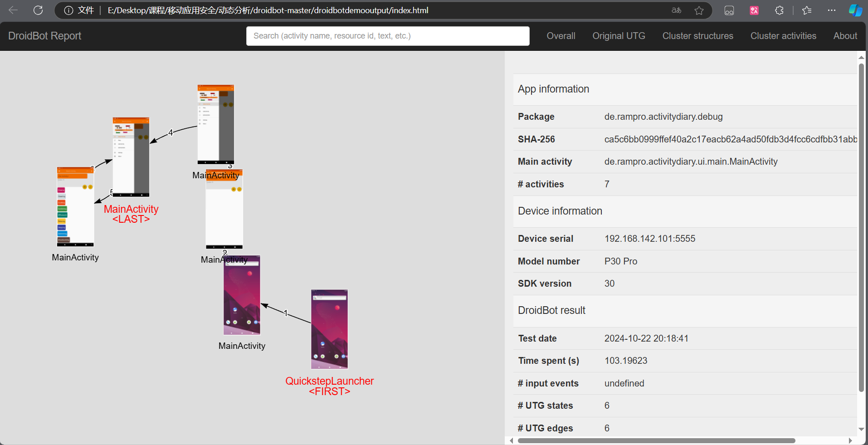Click the browser refresh icon

pos(38,10)
